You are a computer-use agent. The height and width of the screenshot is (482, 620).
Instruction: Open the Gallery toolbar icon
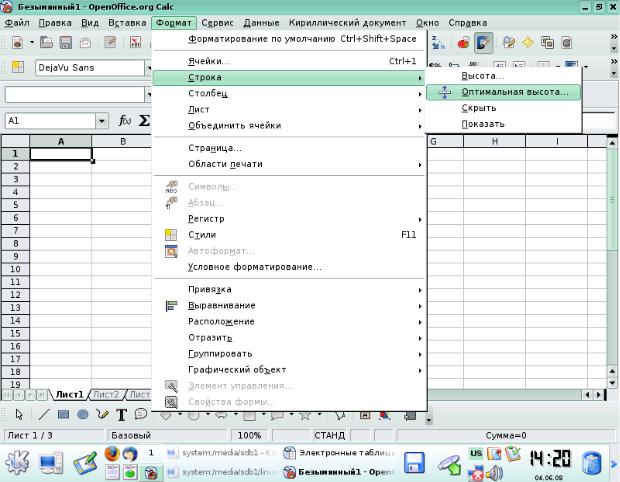[547, 42]
